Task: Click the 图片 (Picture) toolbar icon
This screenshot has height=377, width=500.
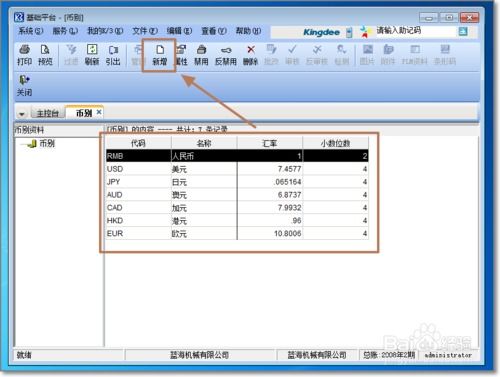Action: (367, 55)
